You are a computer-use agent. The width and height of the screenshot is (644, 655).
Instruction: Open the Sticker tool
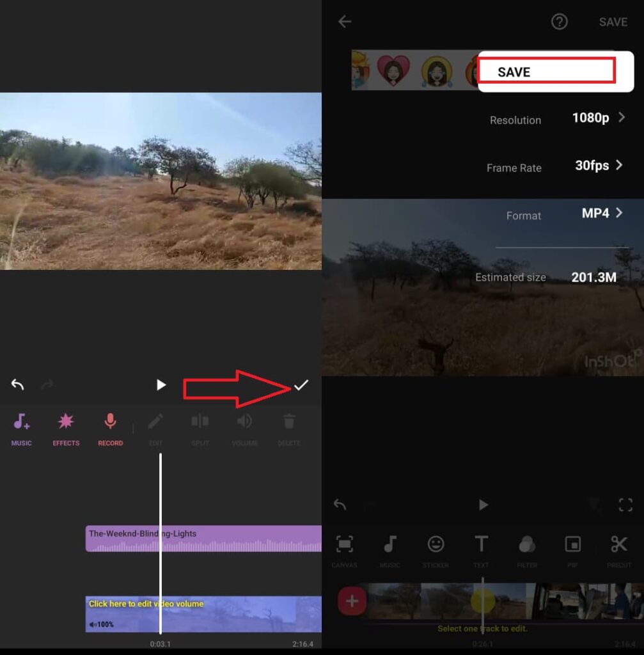pos(436,545)
